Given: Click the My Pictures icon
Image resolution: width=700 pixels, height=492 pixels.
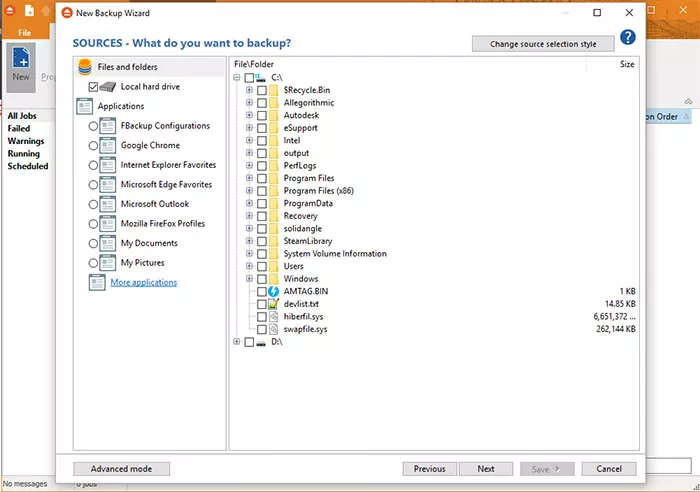Looking at the screenshot, I should (x=108, y=263).
